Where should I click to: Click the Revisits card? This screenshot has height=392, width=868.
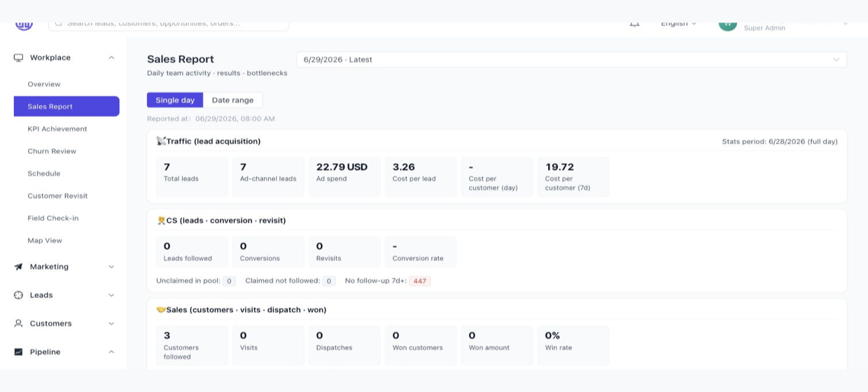pos(344,252)
